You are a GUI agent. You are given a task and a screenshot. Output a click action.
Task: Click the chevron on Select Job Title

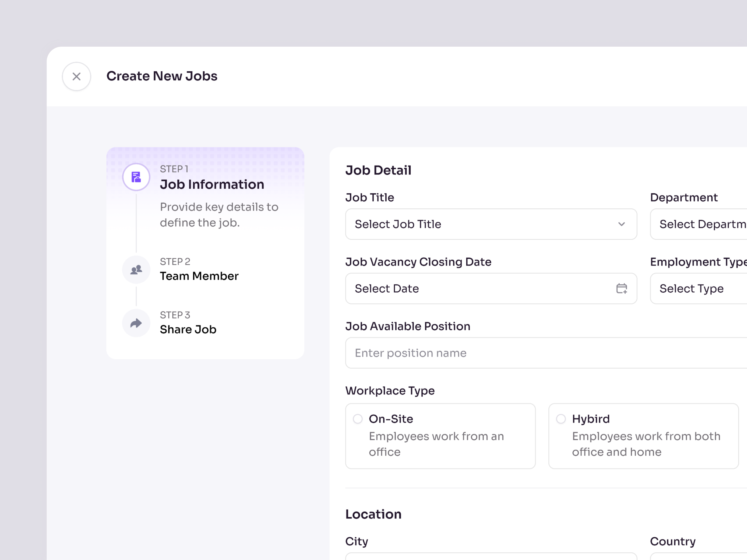[x=622, y=224]
